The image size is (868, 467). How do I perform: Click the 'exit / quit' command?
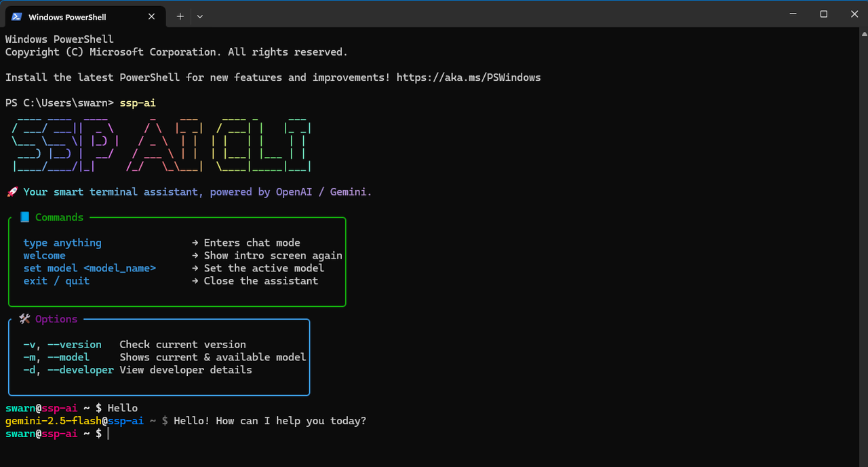coord(56,281)
